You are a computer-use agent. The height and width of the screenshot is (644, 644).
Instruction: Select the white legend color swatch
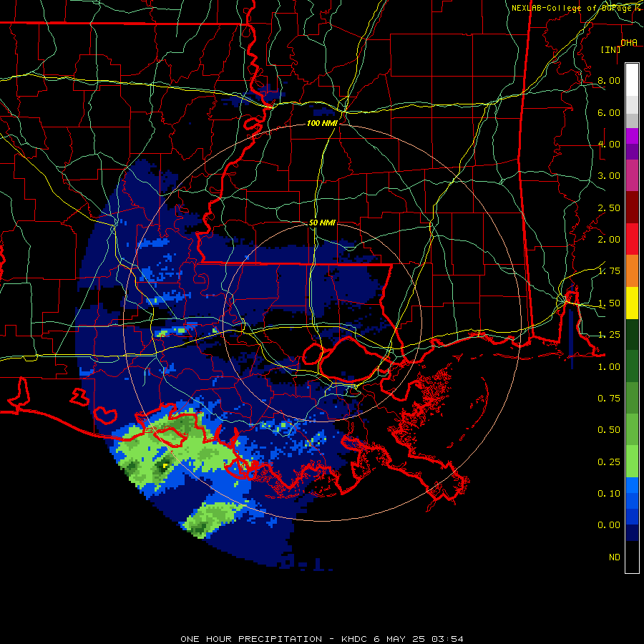(632, 80)
